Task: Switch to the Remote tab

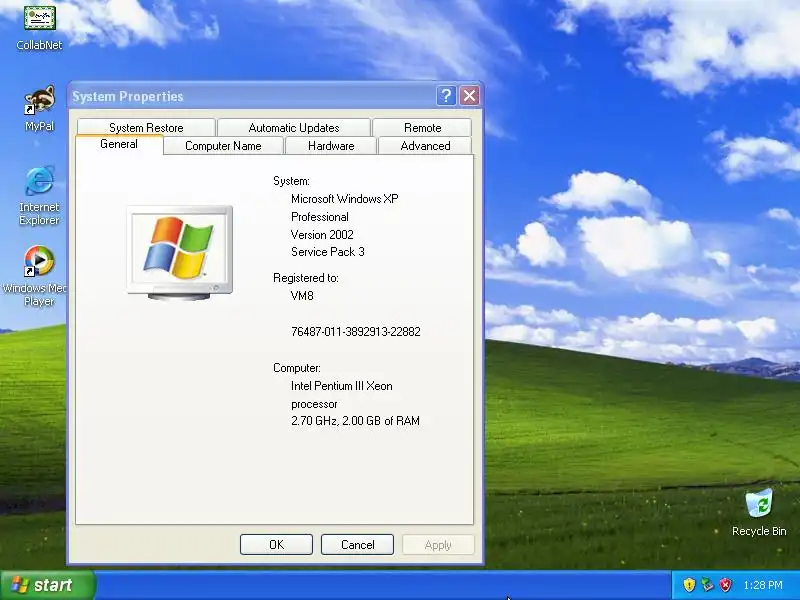Action: click(x=422, y=127)
